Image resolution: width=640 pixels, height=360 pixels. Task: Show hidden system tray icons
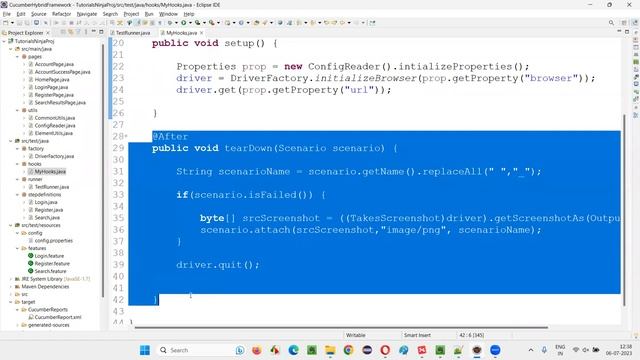coord(531,350)
